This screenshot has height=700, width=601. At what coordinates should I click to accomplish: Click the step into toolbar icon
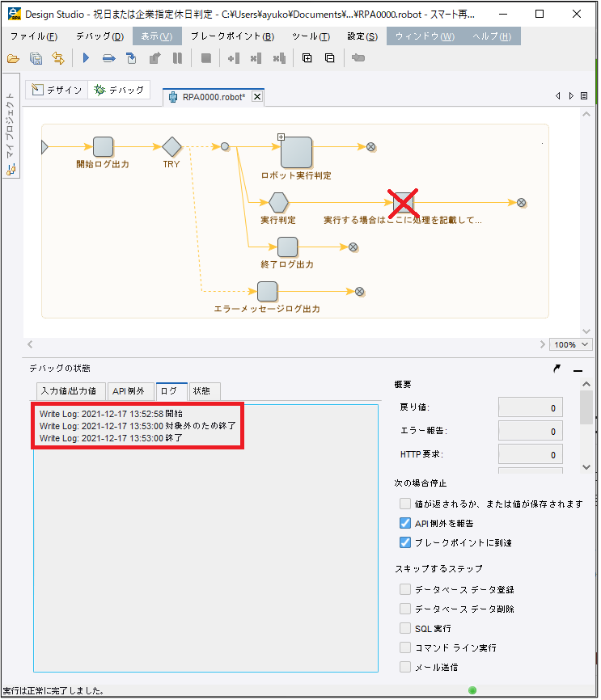pos(131,58)
